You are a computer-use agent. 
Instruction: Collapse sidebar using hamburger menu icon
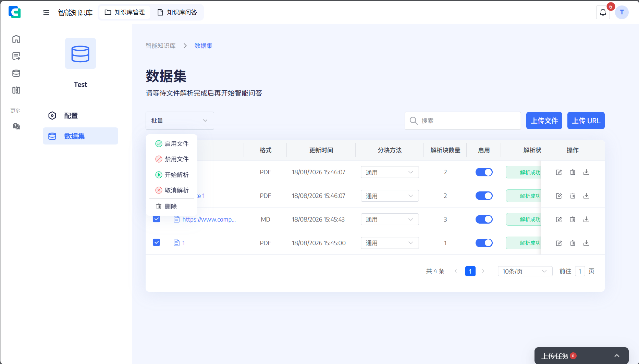coord(46,12)
